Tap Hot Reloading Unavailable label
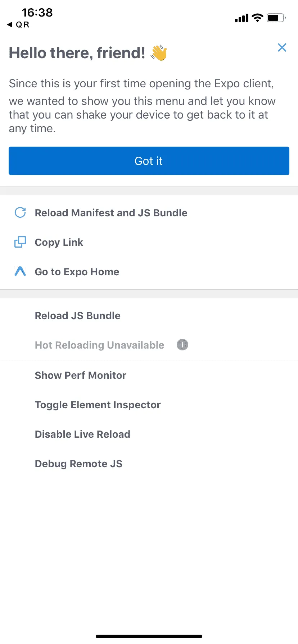 (x=99, y=345)
